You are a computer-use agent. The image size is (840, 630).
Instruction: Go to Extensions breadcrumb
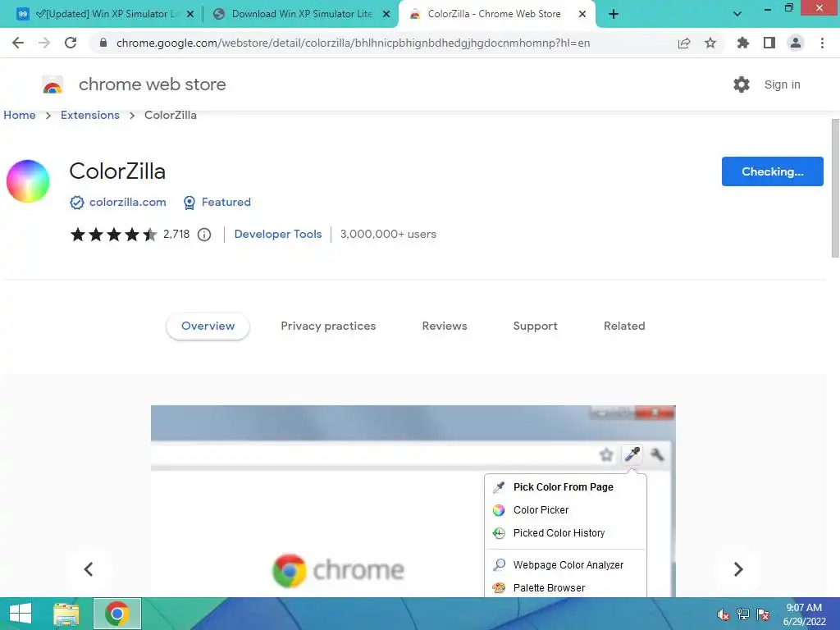click(x=90, y=115)
